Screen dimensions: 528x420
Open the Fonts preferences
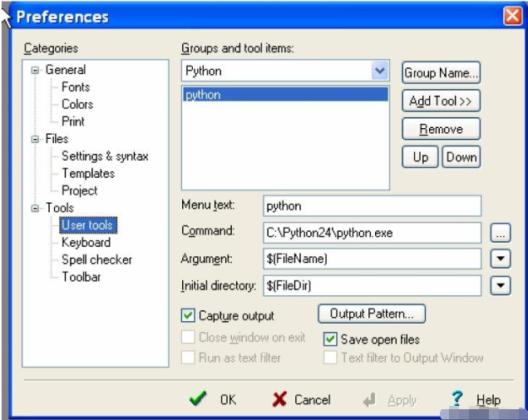tap(76, 86)
